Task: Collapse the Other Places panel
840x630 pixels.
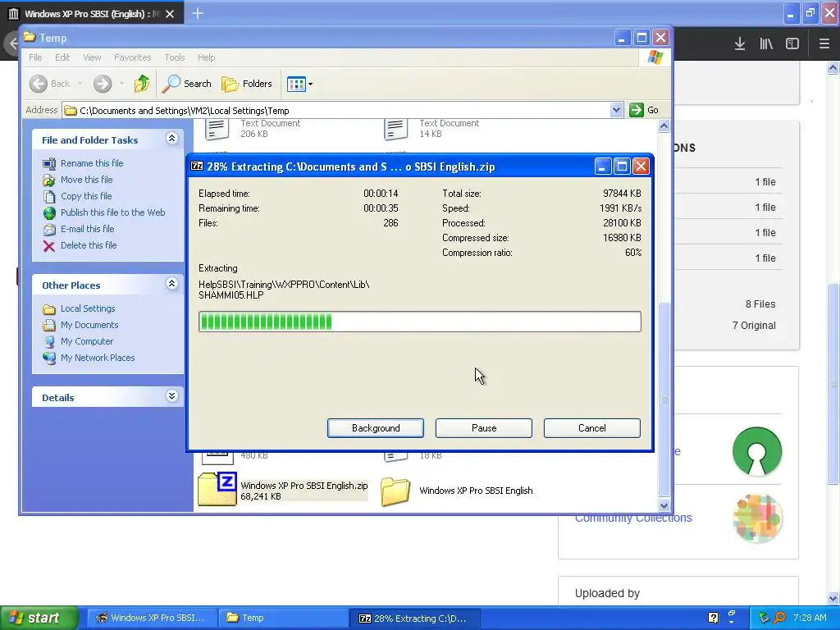Action: 171,284
